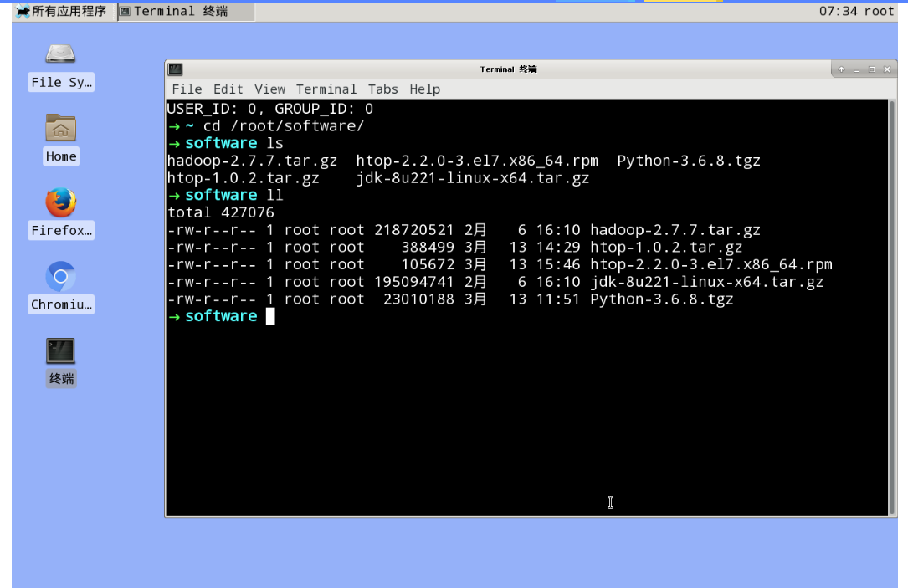Click the 07:34 clock in the panel
Image resolution: width=908 pixels, height=588 pixels.
pos(838,11)
